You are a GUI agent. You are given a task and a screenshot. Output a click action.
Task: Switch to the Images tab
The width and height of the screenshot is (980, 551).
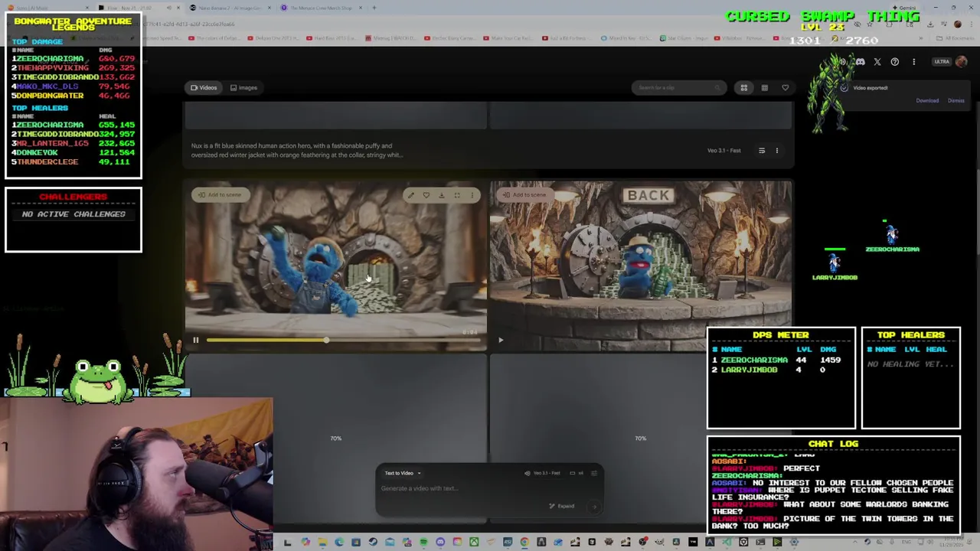pos(243,87)
